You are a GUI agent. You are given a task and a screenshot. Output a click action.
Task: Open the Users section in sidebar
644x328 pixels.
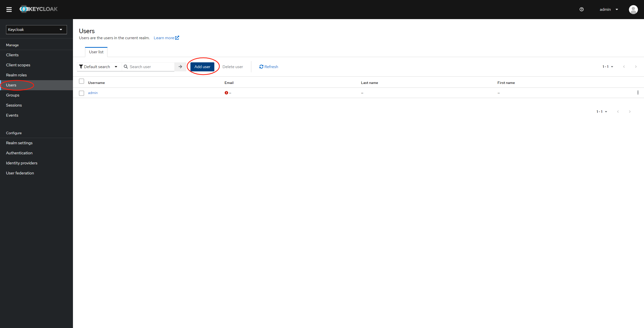[x=11, y=85]
